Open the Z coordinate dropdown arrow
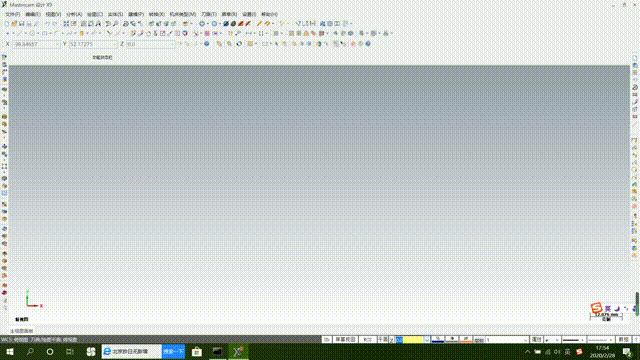 click(173, 44)
